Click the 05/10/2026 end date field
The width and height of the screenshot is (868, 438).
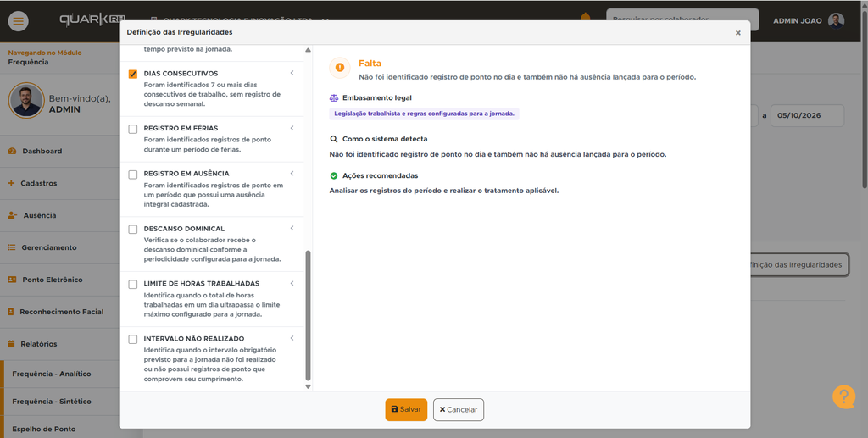(x=807, y=115)
